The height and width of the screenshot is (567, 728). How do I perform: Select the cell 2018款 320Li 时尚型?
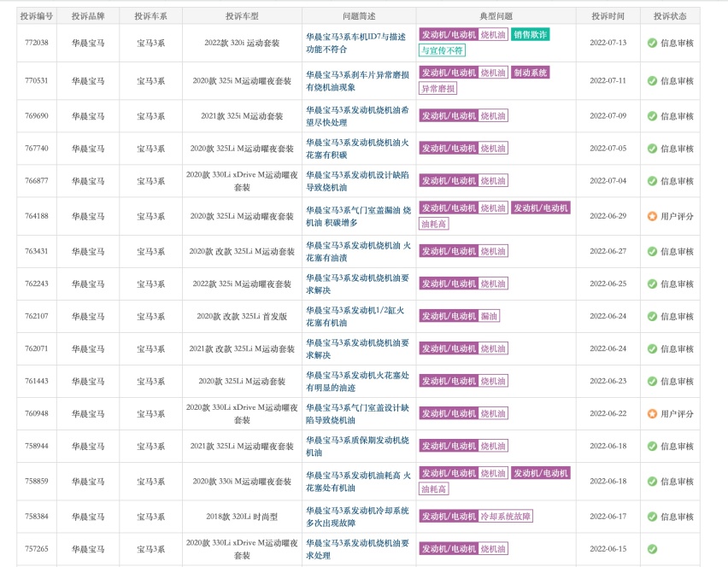coord(242,517)
